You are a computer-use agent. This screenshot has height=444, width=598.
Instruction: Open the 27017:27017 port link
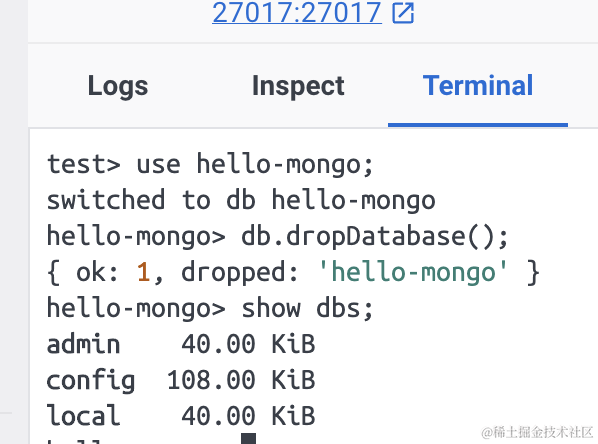point(297,13)
